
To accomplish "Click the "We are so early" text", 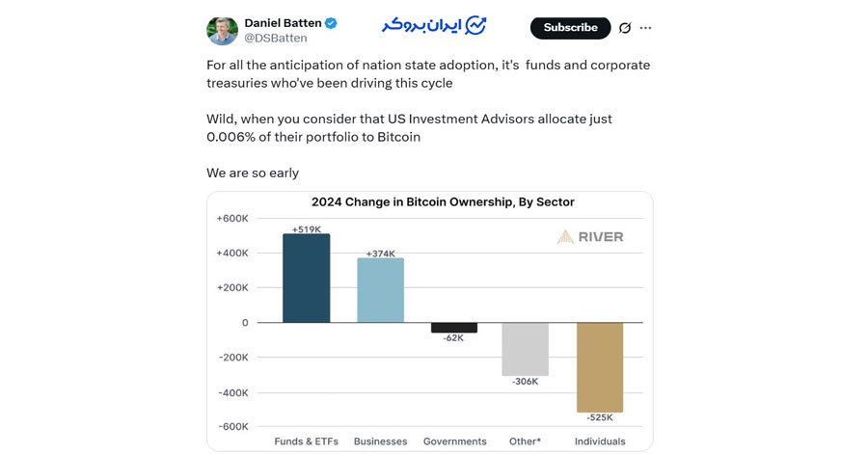I will click(x=253, y=174).
